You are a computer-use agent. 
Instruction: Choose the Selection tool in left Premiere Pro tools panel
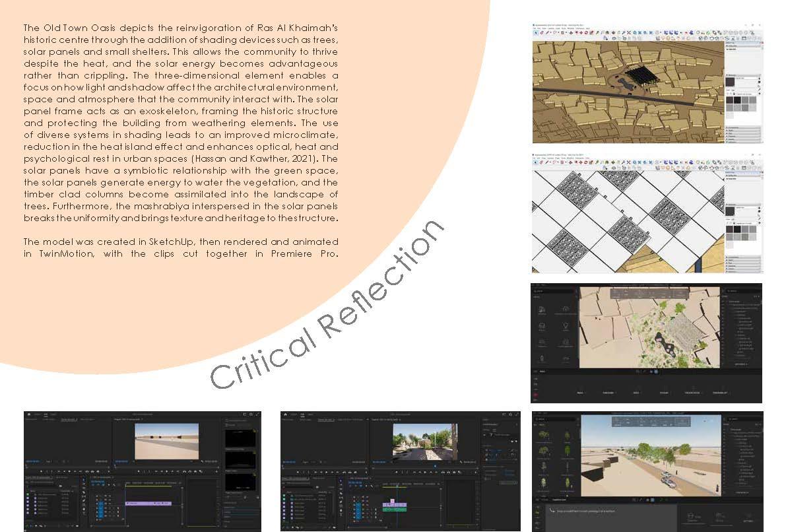click(84, 480)
